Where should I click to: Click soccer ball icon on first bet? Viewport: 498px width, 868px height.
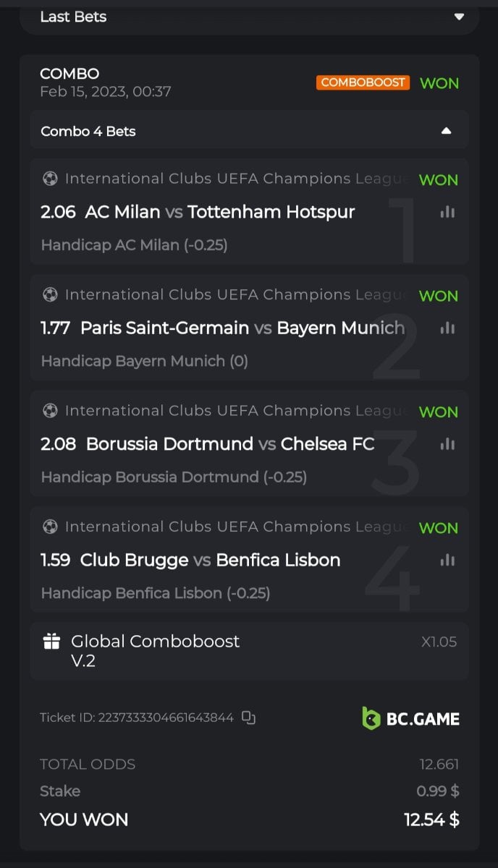coord(50,179)
